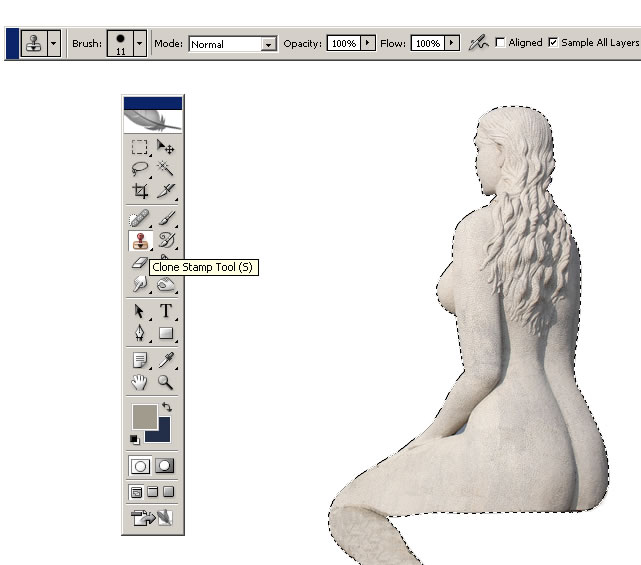Image resolution: width=641 pixels, height=565 pixels.
Task: Reset default foreground and background colors
Action: pyautogui.click(x=134, y=440)
